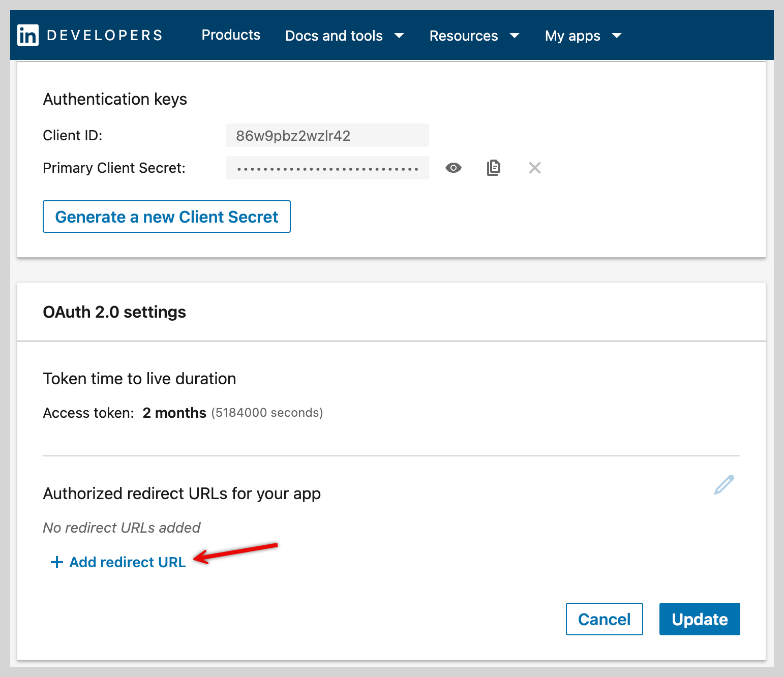
Task: Click the 'Token time to live duration' heading
Action: (x=139, y=379)
